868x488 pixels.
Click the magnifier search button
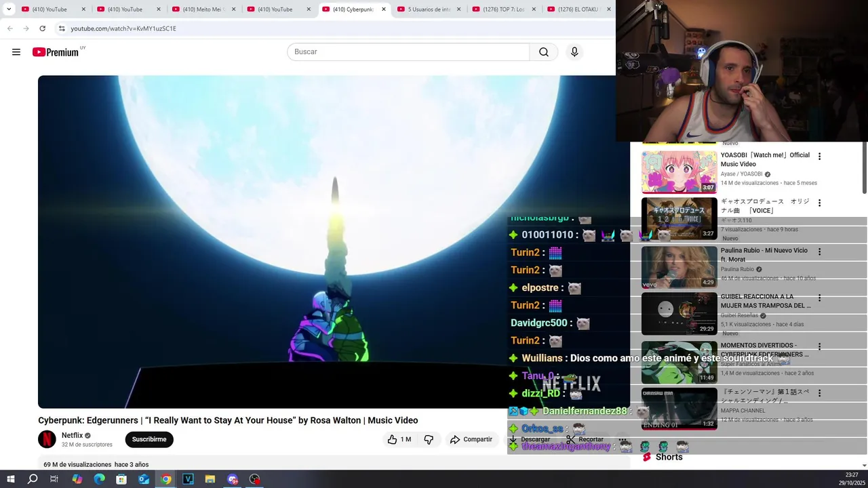click(544, 52)
